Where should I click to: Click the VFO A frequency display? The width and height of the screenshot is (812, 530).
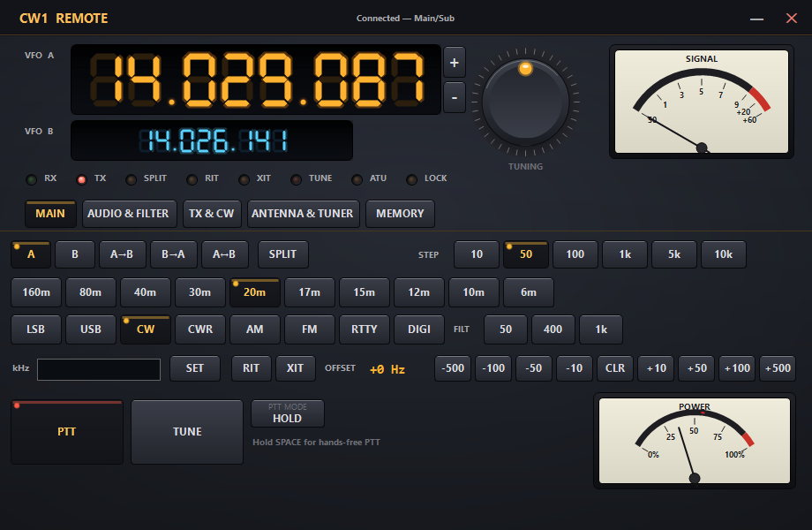pyautogui.click(x=256, y=79)
